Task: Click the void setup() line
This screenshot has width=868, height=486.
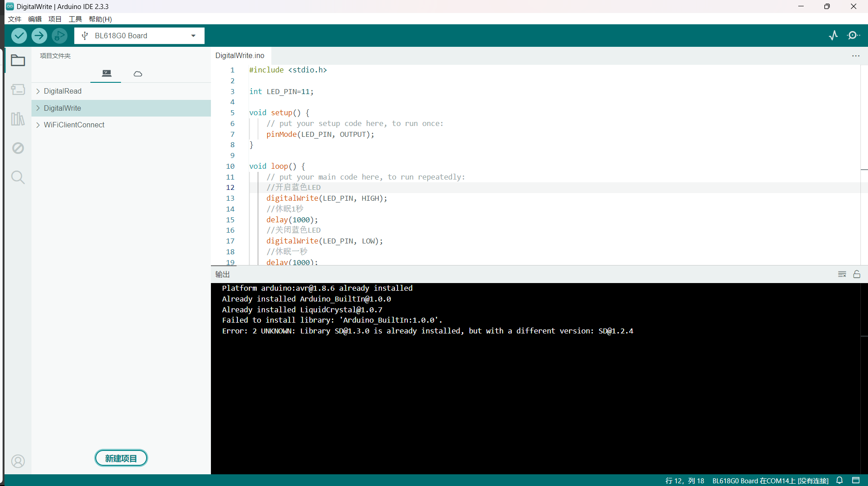Action: (279, 113)
